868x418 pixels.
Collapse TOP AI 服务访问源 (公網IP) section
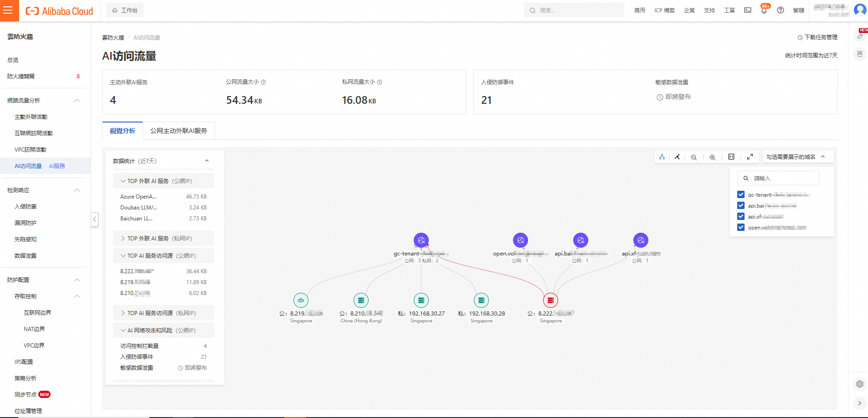pos(164,255)
